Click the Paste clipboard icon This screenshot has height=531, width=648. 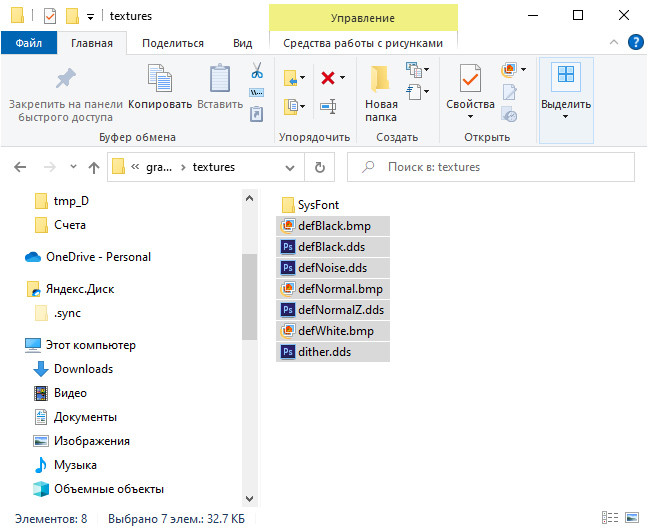click(x=220, y=78)
